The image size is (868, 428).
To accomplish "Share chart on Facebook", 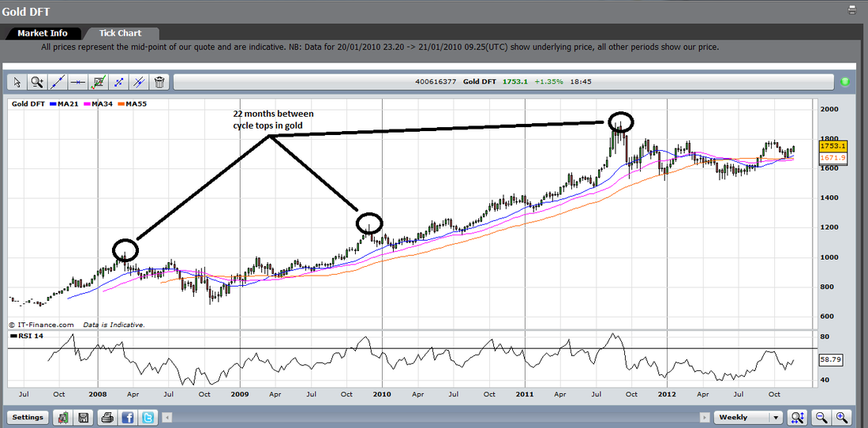I will pyautogui.click(x=126, y=418).
